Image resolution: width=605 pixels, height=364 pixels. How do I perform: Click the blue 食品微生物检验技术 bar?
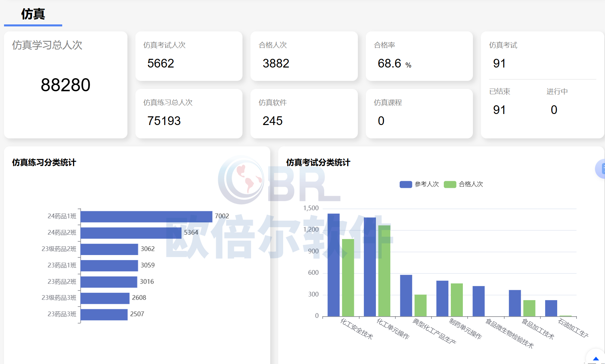pyautogui.click(x=478, y=301)
